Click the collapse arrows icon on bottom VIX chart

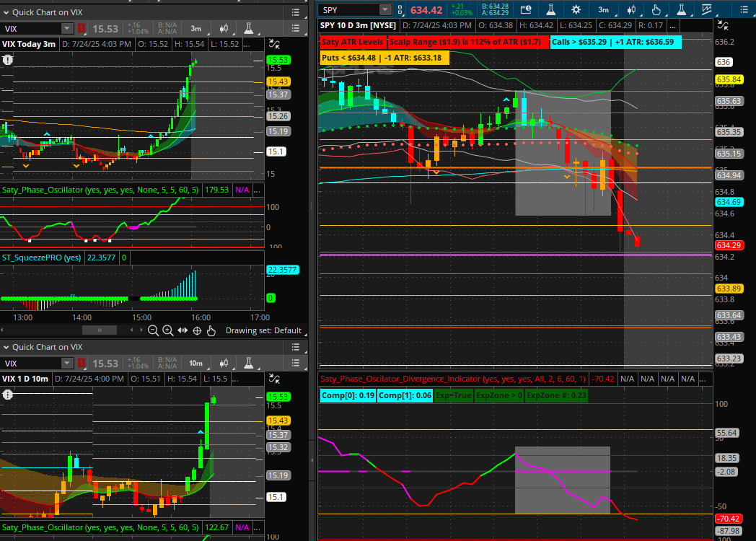click(274, 379)
